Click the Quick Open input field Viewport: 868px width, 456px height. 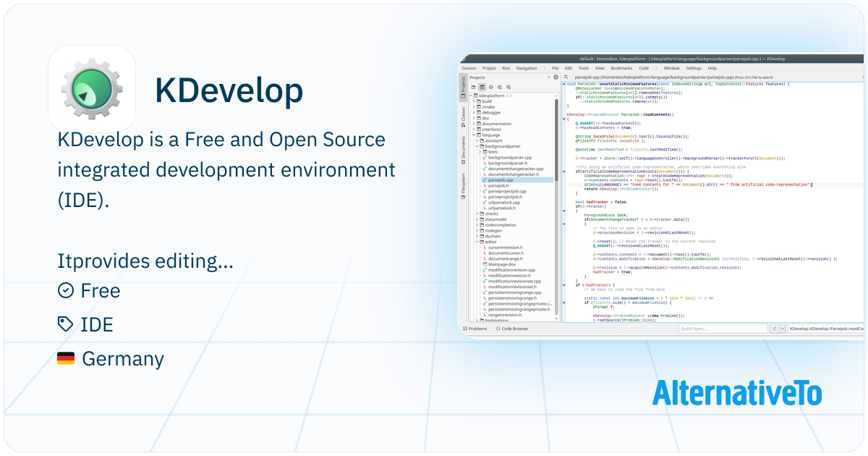(x=723, y=329)
